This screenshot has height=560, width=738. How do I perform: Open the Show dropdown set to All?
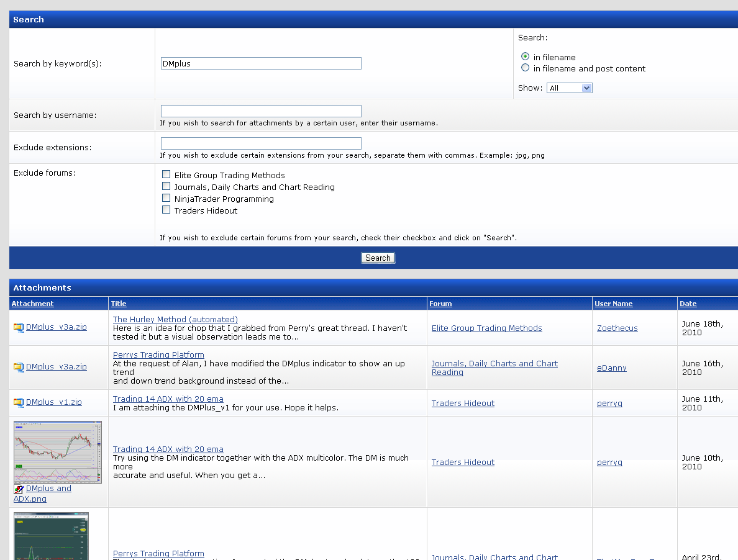coord(569,88)
